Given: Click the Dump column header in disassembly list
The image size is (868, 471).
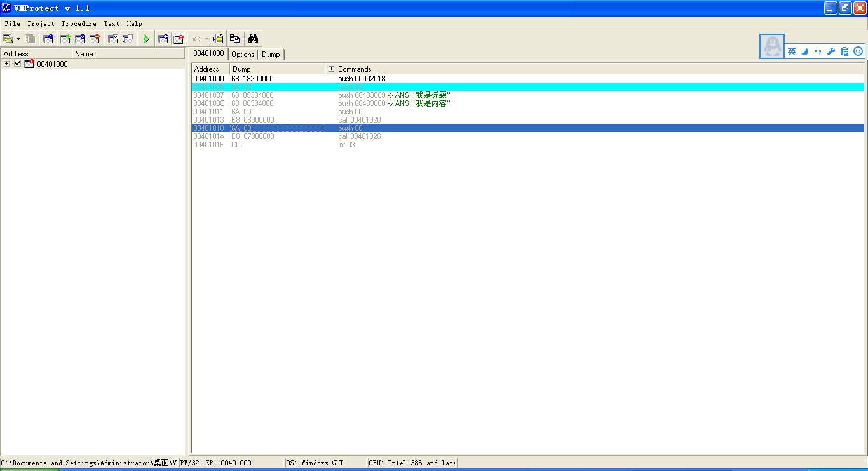Looking at the screenshot, I should click(277, 69).
